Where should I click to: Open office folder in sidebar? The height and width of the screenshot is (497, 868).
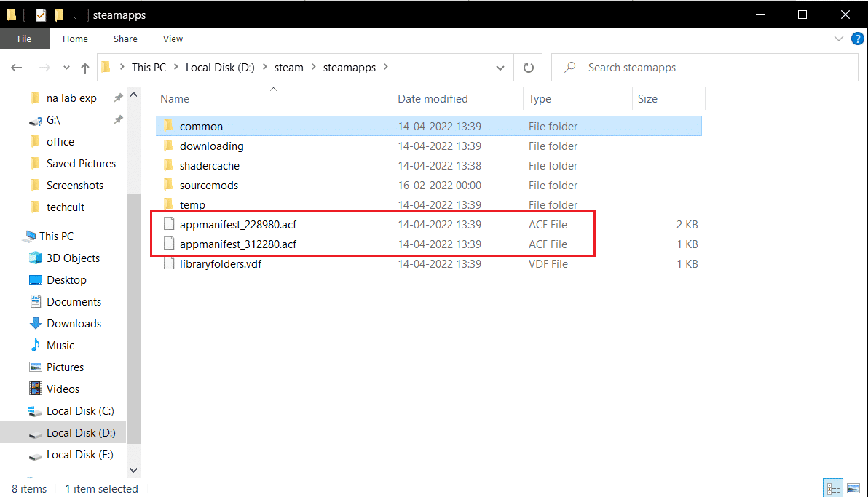click(x=60, y=142)
